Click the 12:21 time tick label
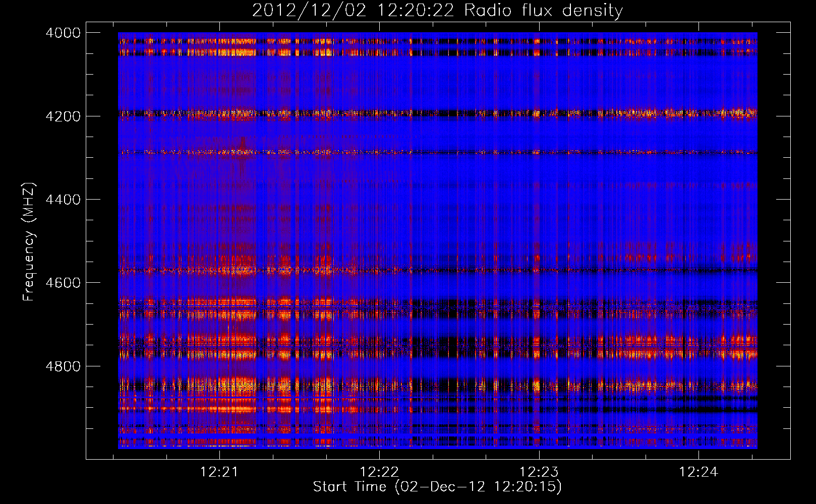The image size is (816, 504). tap(219, 472)
